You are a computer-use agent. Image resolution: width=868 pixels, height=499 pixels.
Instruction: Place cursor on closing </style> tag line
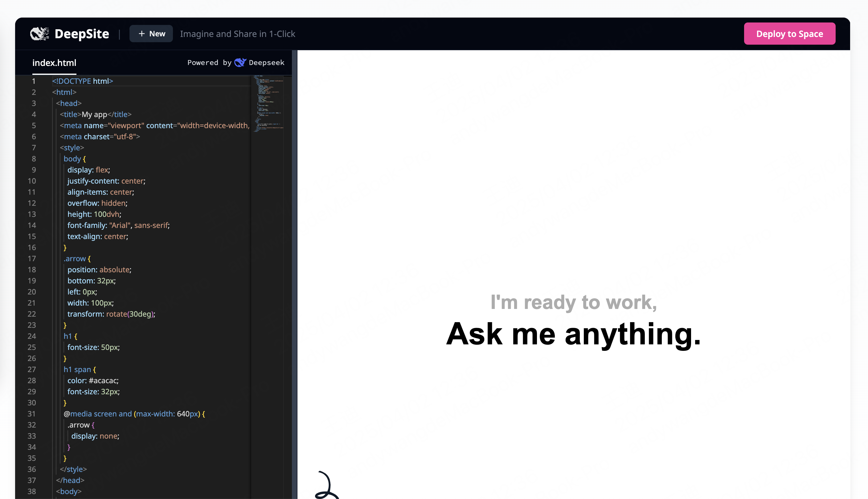coord(73,469)
